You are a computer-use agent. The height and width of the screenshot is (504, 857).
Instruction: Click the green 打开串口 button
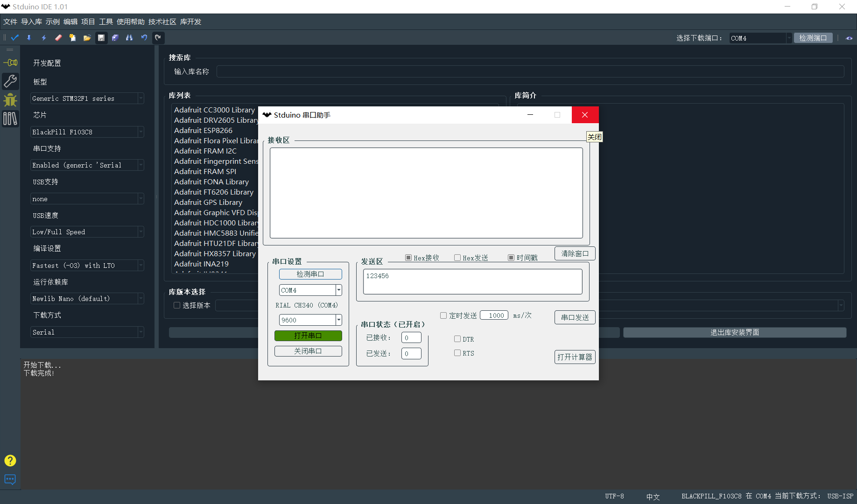pyautogui.click(x=308, y=336)
